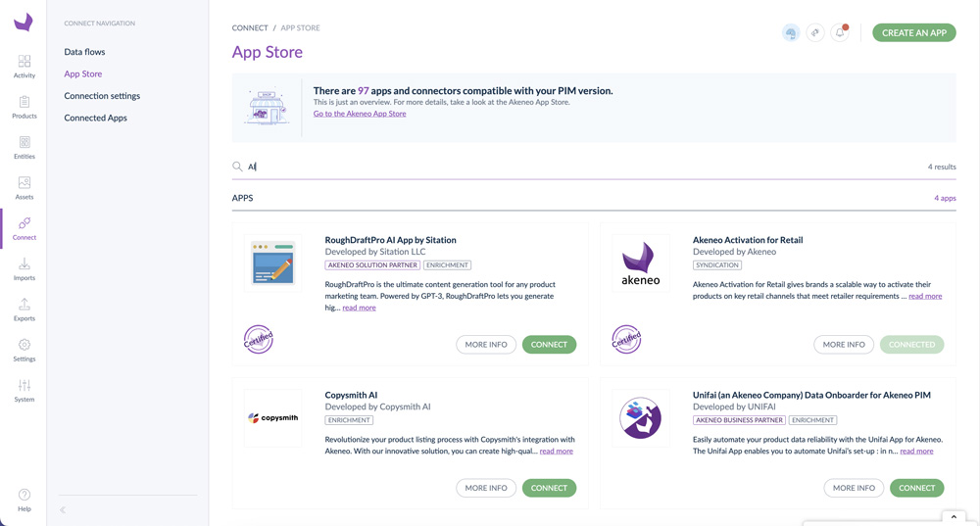Click the Akeneo Activation for Retail title
Image resolution: width=980 pixels, height=526 pixels.
pos(748,240)
